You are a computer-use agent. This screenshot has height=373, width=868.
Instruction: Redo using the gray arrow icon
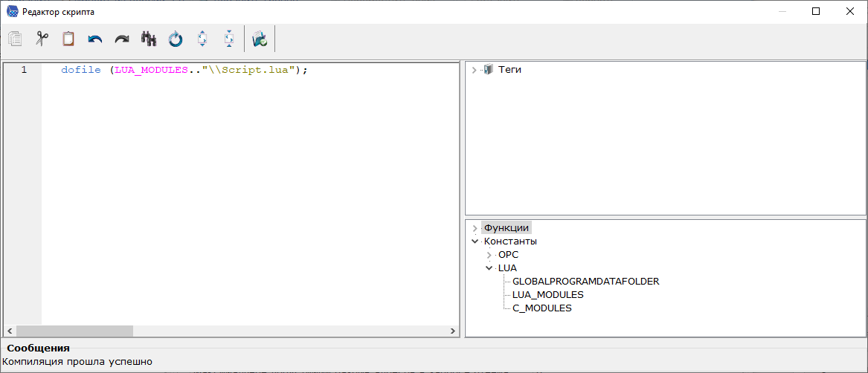122,39
